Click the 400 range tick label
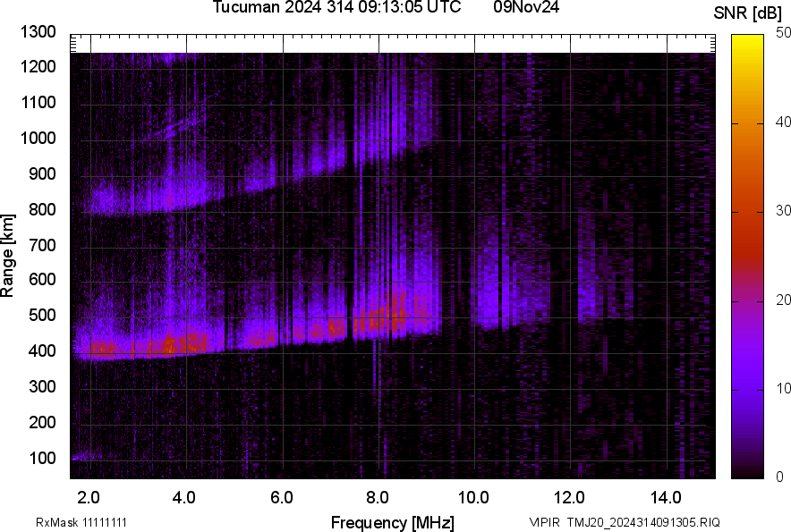 click(x=43, y=351)
